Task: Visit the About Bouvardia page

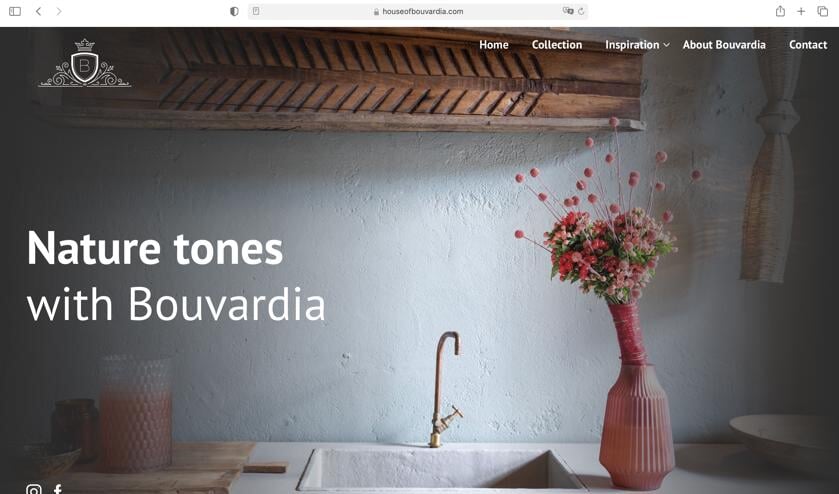Action: [x=724, y=45]
